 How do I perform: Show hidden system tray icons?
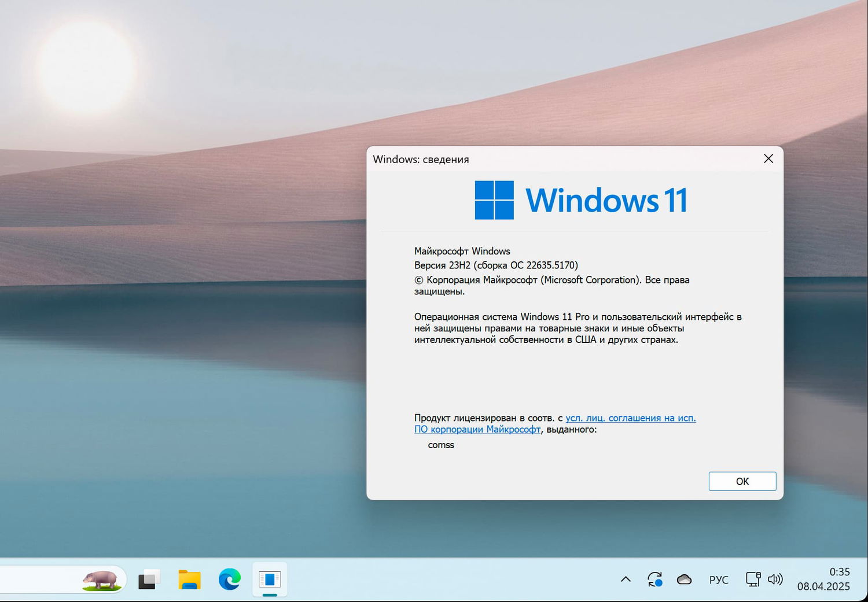point(626,579)
